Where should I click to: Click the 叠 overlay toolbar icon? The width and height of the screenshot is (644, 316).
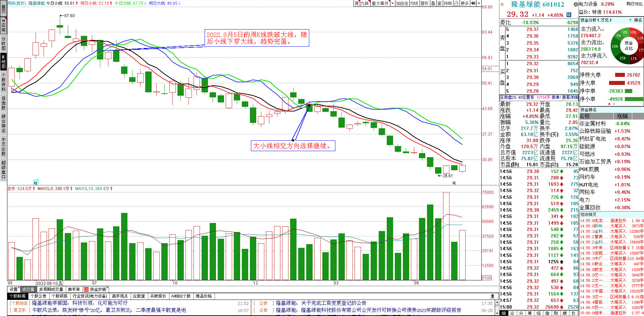(x=433, y=3)
